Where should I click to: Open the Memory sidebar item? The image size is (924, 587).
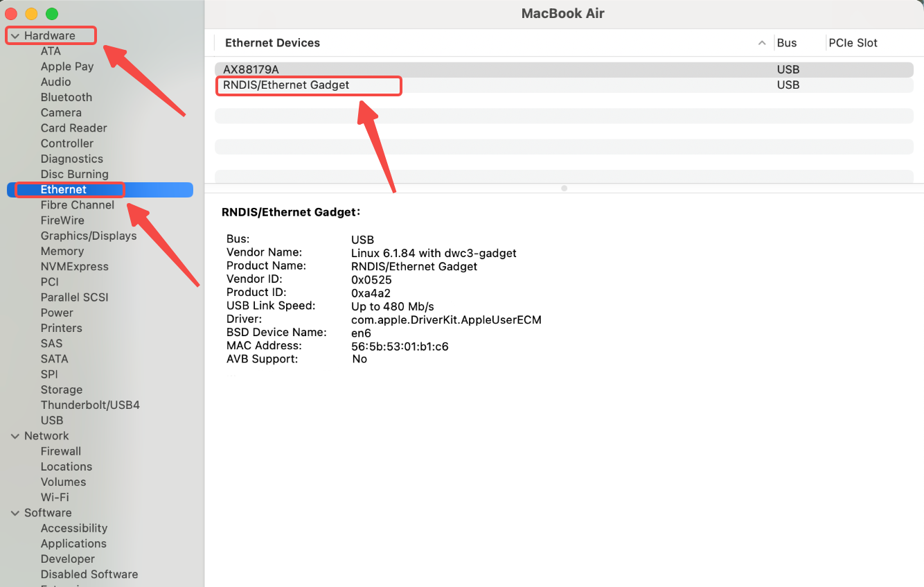point(62,252)
